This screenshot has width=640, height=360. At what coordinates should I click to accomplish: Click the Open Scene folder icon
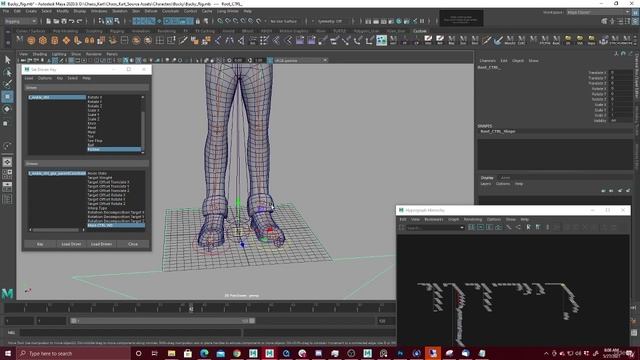coord(56,21)
